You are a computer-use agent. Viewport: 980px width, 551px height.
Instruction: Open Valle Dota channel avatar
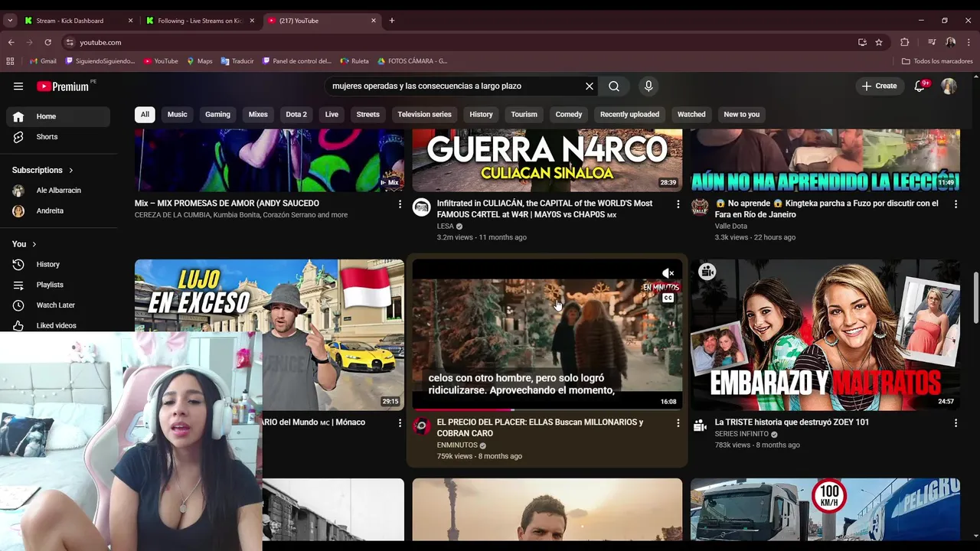(700, 207)
